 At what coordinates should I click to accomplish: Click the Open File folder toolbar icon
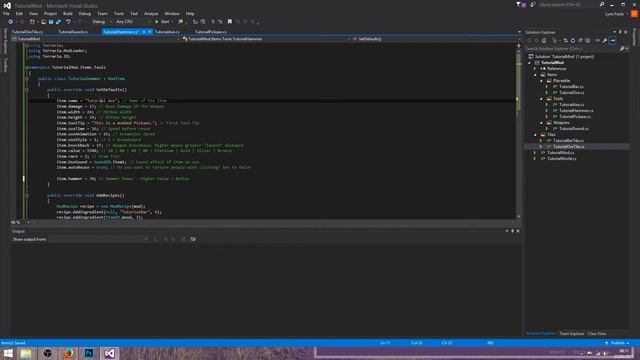tap(43, 22)
